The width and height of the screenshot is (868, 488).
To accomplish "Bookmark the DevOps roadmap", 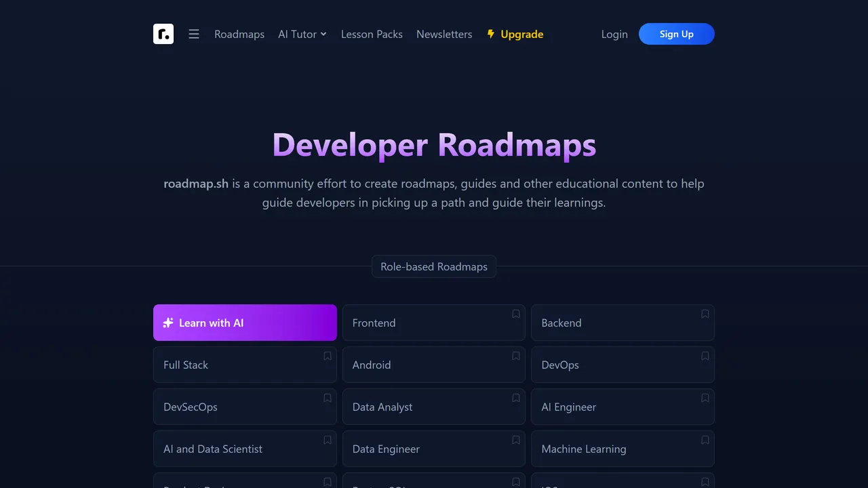I will click(705, 356).
